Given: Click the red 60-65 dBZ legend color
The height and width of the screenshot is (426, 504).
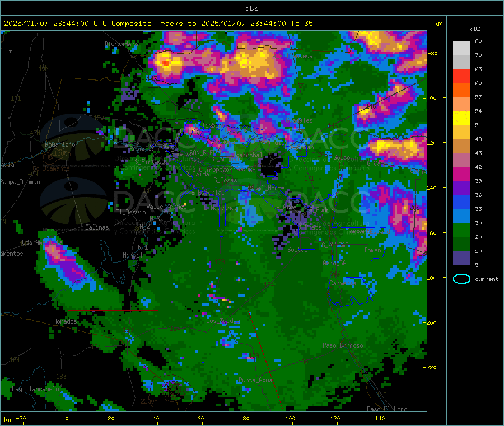Looking at the screenshot, I should [461, 76].
